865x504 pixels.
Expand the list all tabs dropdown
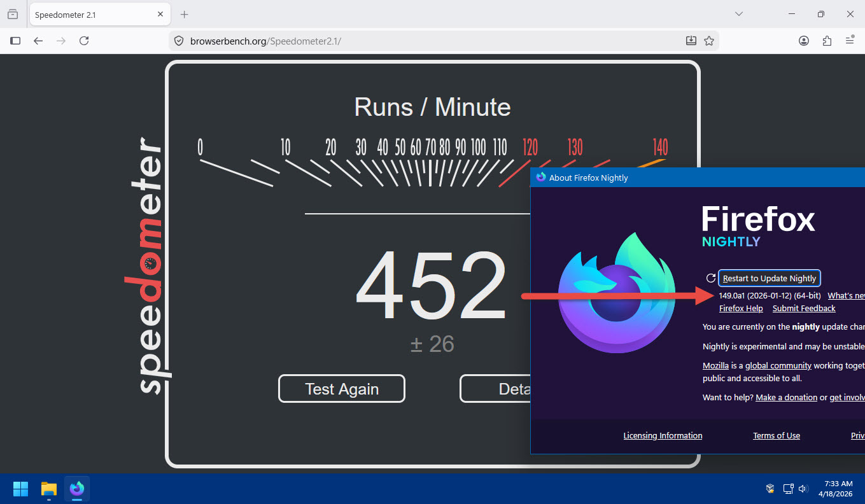pos(739,14)
